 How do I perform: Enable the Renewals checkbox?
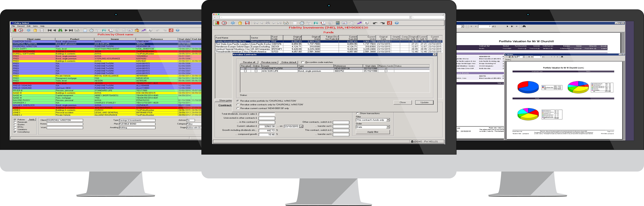[15, 122]
